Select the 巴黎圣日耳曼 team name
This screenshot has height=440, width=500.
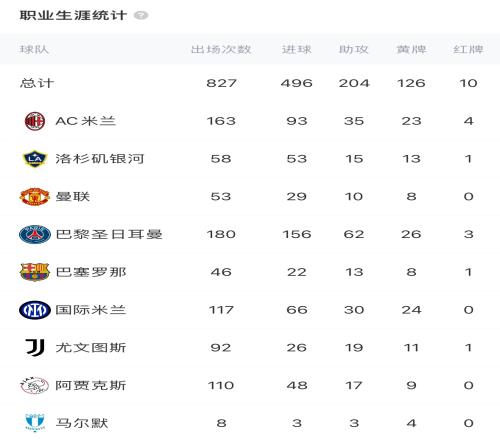click(109, 234)
